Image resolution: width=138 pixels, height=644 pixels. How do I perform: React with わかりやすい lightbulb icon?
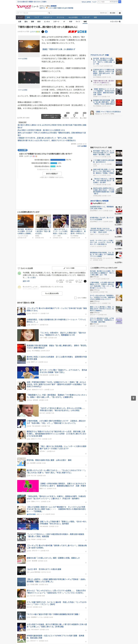[74, 116]
